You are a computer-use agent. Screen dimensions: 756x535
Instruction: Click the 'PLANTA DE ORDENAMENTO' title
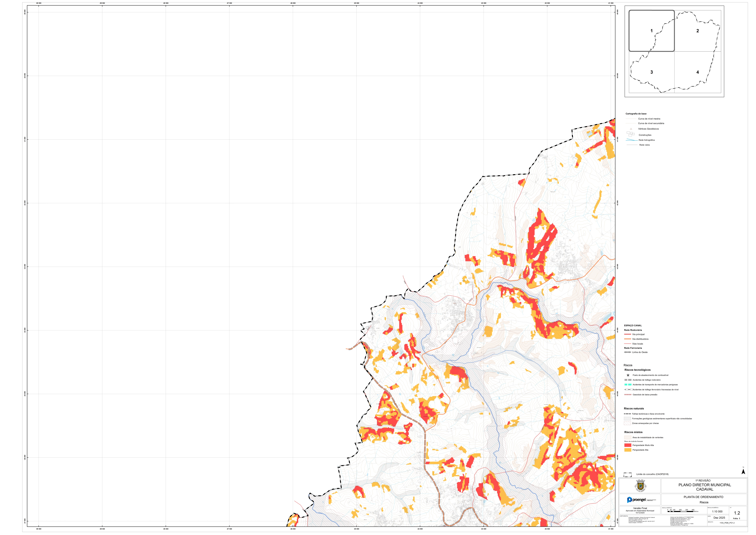click(x=704, y=497)
